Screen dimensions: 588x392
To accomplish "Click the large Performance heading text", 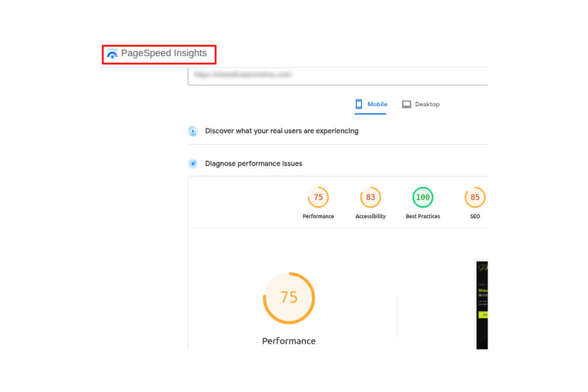I will pos(289,341).
